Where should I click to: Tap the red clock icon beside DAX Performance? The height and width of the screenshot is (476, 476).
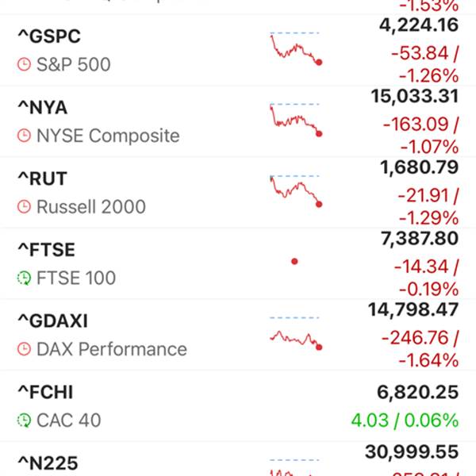[24, 349]
